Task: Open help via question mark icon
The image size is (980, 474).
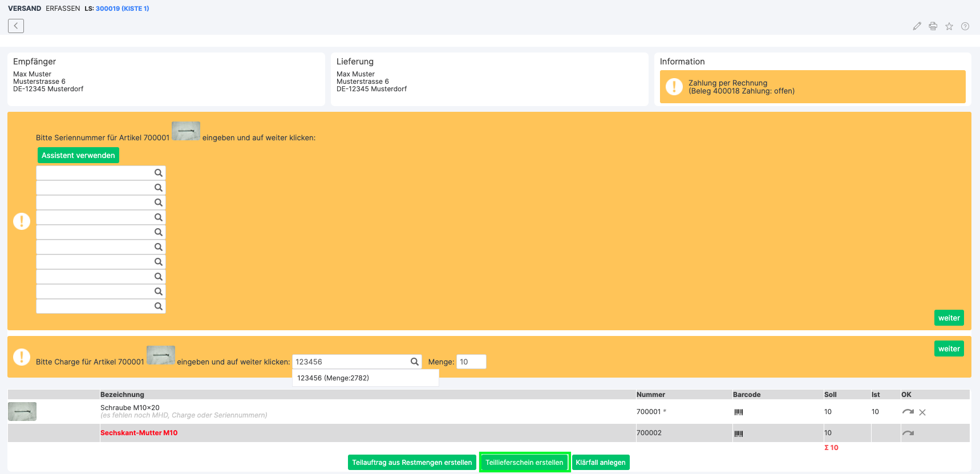Action: click(x=965, y=26)
